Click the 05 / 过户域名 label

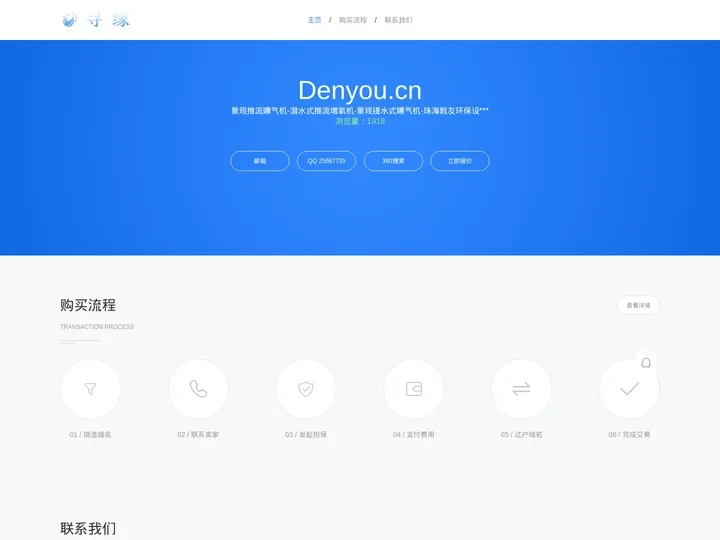[521, 434]
